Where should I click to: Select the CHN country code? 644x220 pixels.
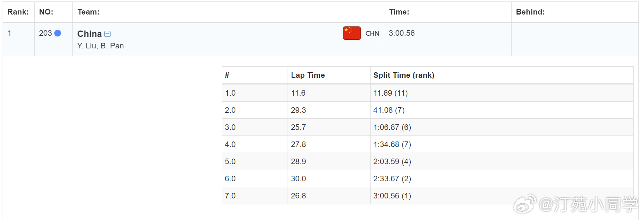click(372, 34)
